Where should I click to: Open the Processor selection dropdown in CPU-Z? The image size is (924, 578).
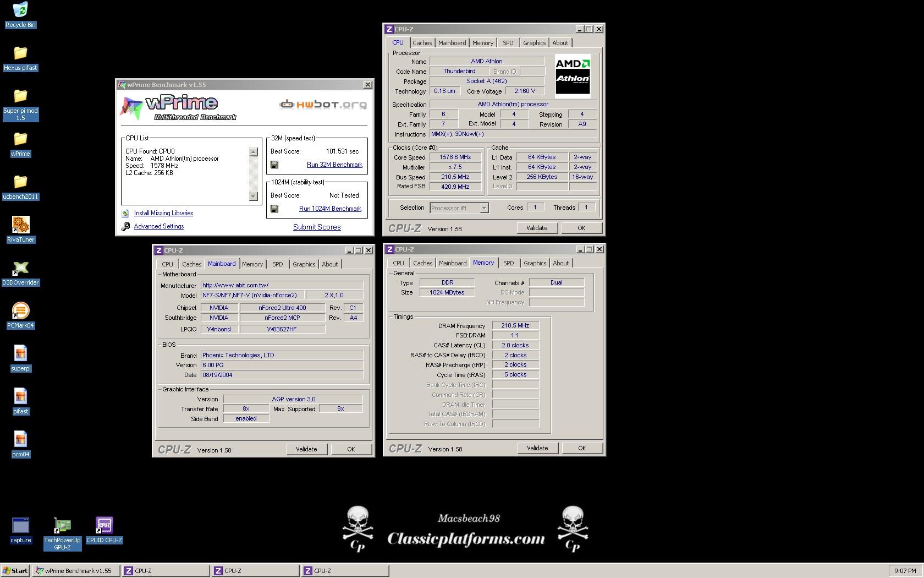point(484,208)
